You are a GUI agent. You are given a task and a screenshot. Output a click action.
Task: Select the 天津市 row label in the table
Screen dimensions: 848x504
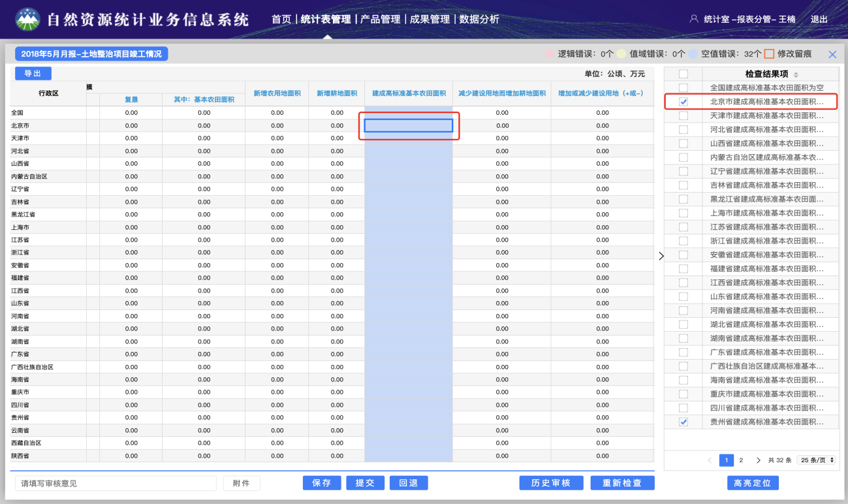(x=20, y=138)
